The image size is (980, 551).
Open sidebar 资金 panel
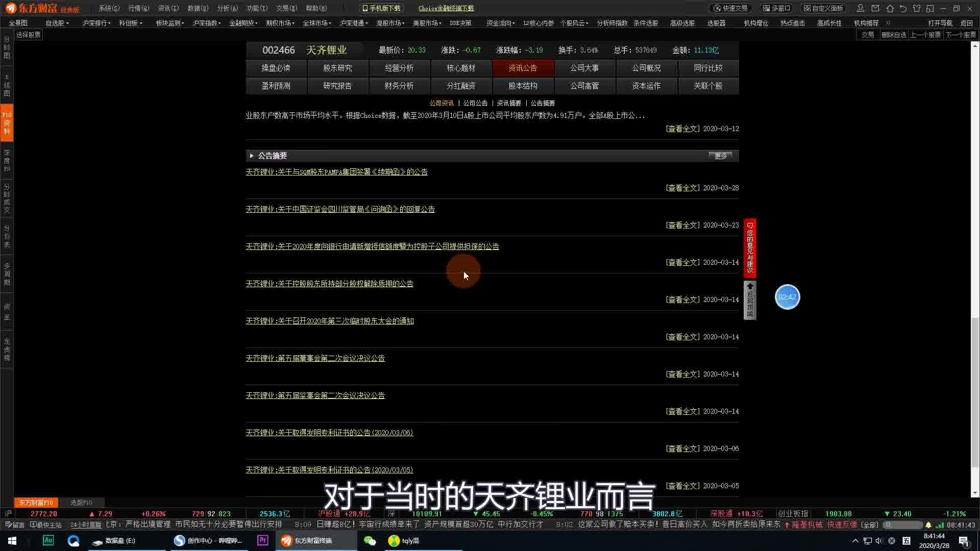point(7,312)
